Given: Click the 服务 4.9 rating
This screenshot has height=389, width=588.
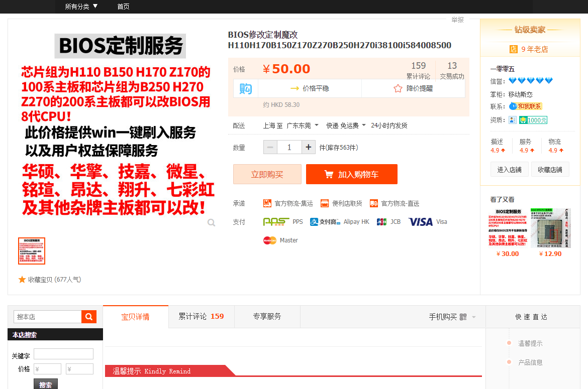Looking at the screenshot, I should [x=527, y=146].
